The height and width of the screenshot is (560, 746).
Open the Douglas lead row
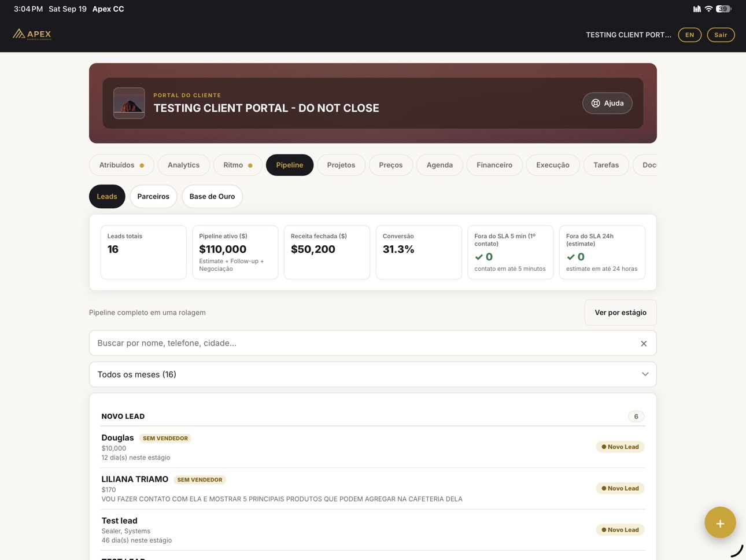[373, 447]
